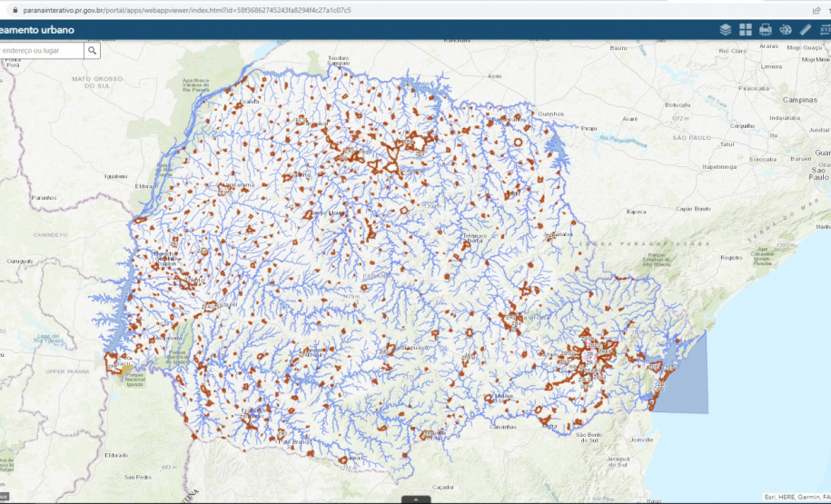The width and height of the screenshot is (831, 504).
Task: Click the Sorocaba city label
Action: (x=759, y=159)
